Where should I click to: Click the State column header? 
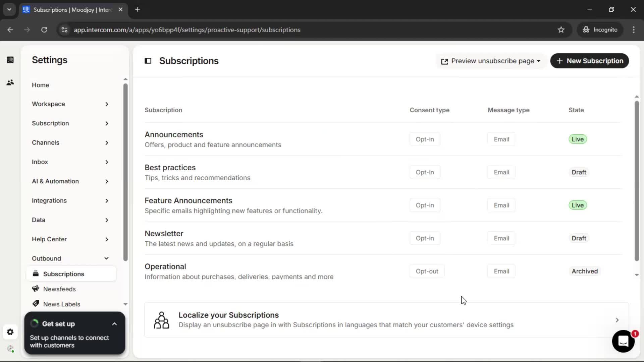tap(576, 110)
